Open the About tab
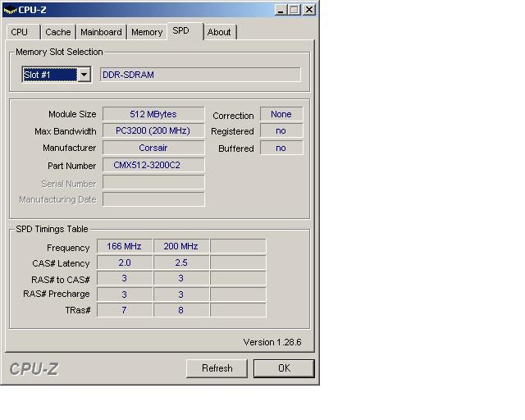 tap(219, 32)
